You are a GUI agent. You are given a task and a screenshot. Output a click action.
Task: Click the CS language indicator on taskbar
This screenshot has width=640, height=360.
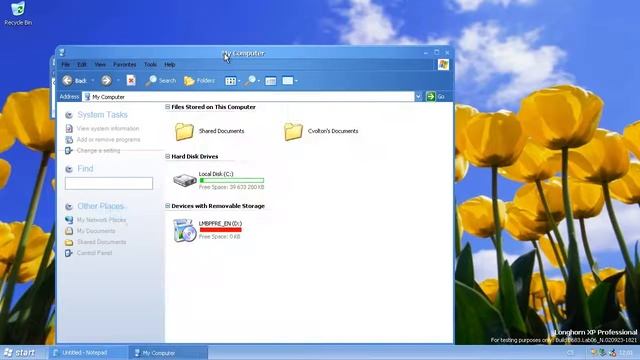(570, 353)
